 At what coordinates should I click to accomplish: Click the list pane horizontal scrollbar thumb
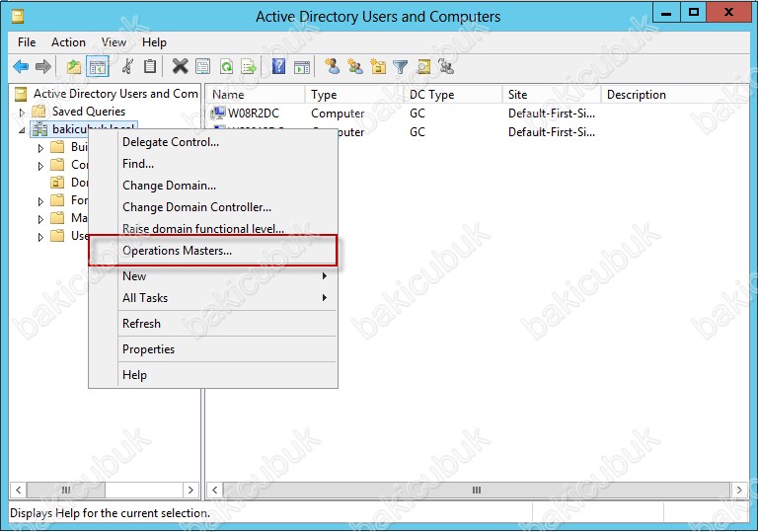(x=476, y=490)
